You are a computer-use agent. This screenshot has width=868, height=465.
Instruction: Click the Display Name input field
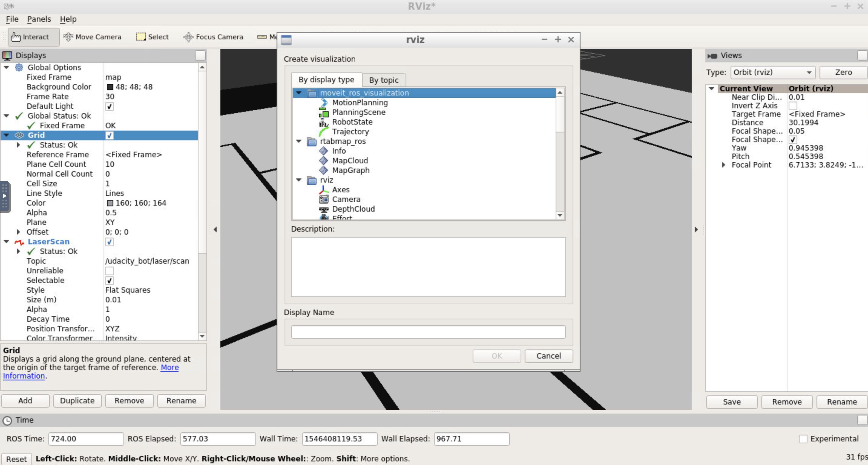click(428, 332)
